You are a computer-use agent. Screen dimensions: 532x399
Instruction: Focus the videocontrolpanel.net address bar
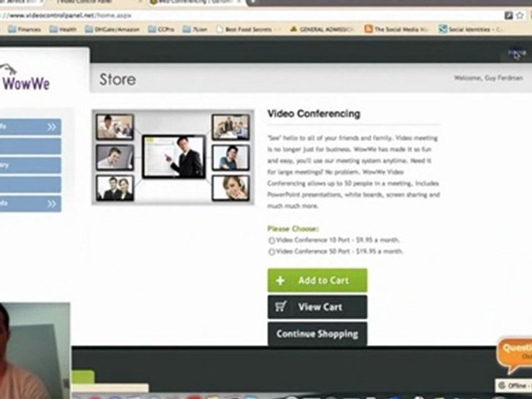click(x=251, y=16)
